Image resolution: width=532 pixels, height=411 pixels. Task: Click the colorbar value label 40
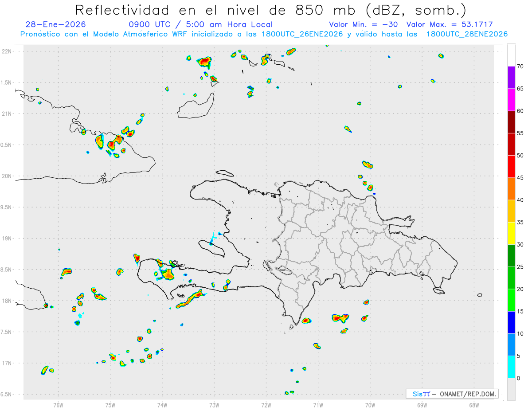(x=520, y=200)
